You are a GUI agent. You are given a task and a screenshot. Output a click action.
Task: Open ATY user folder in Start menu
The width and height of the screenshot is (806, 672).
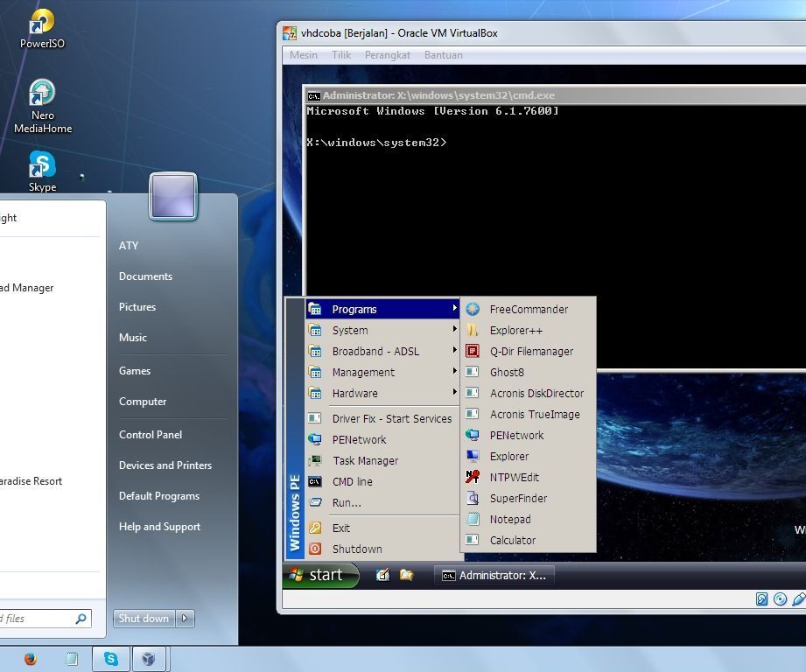click(x=129, y=246)
